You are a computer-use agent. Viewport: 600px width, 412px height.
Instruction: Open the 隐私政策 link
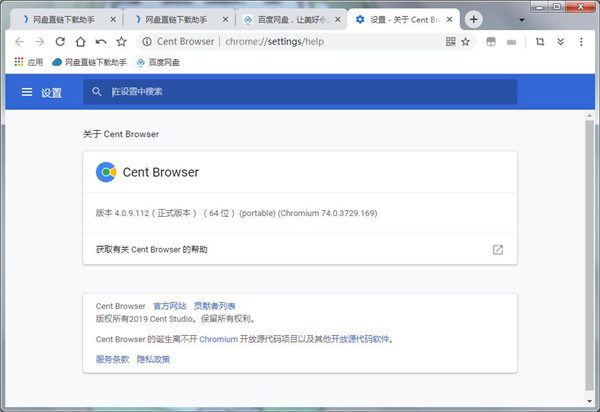[153, 359]
